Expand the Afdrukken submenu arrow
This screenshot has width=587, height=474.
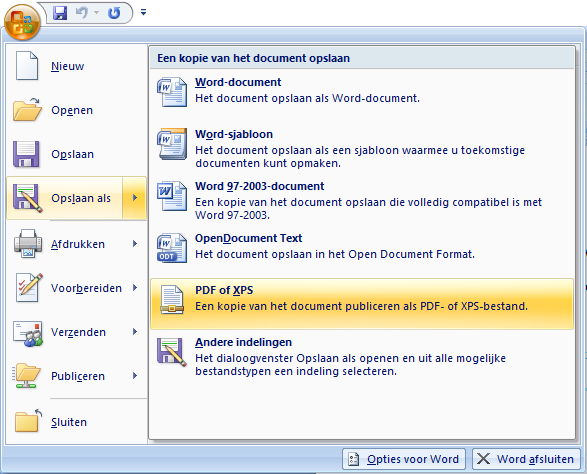135,244
